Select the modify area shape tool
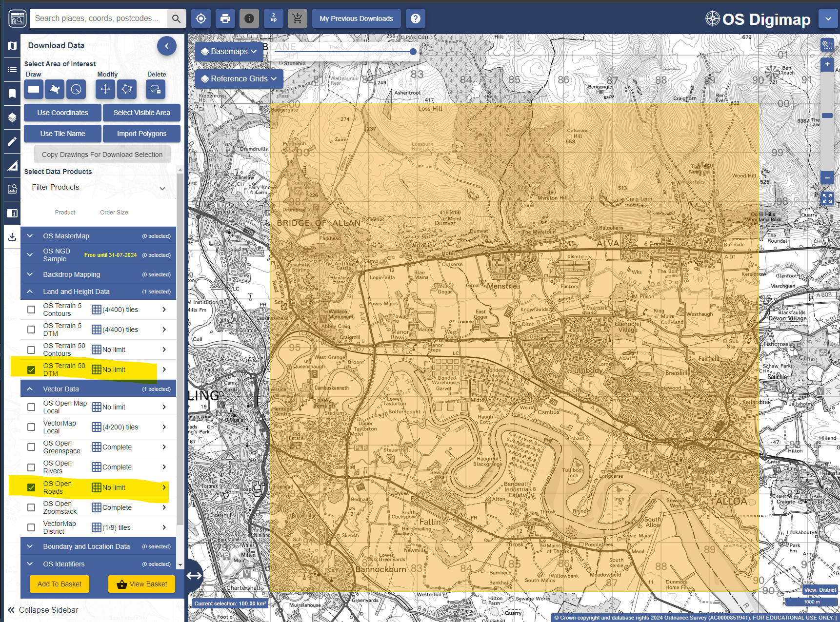Screen dimensions: 840x622 [x=127, y=89]
